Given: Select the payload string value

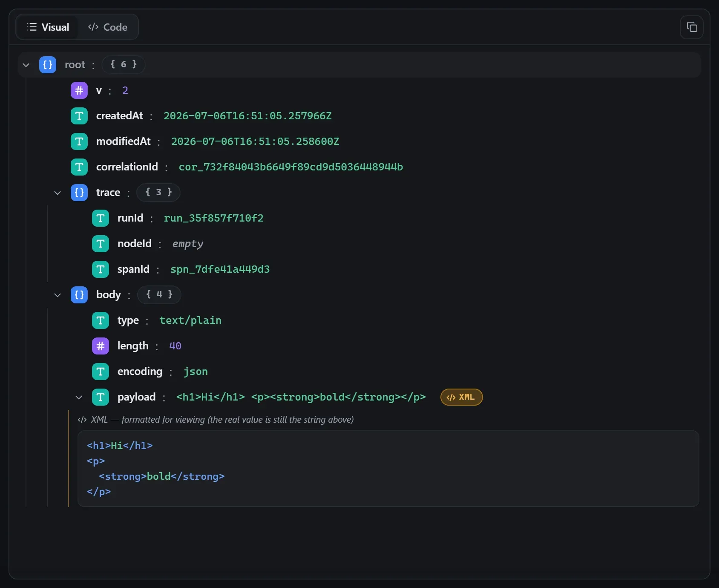Looking at the screenshot, I should point(301,397).
